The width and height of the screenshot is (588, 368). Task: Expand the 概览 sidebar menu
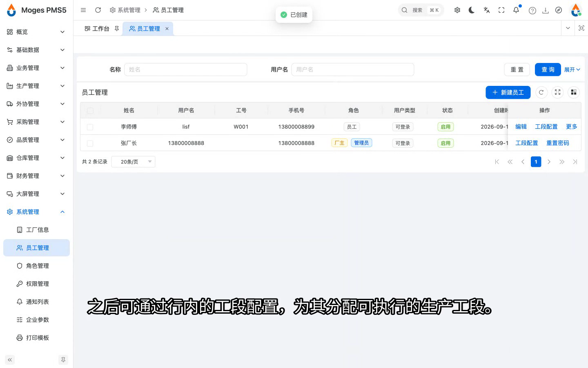coord(36,32)
